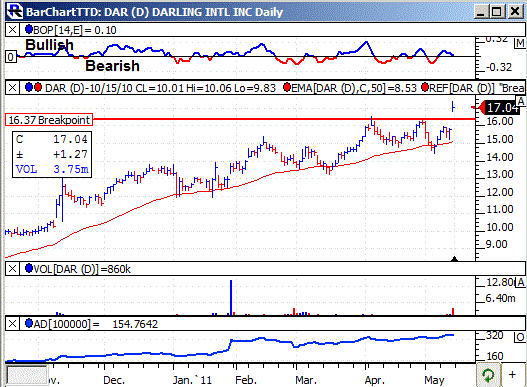527x387 pixels.
Task: Click the O scale button in AD pane
Action: click(x=520, y=337)
